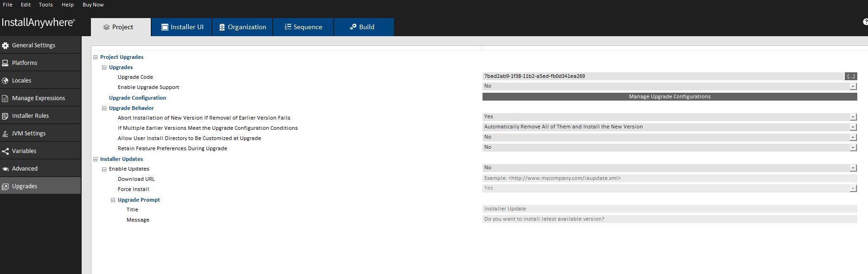
Task: Click the Installer Rules list icon
Action: pyautogui.click(x=6, y=116)
